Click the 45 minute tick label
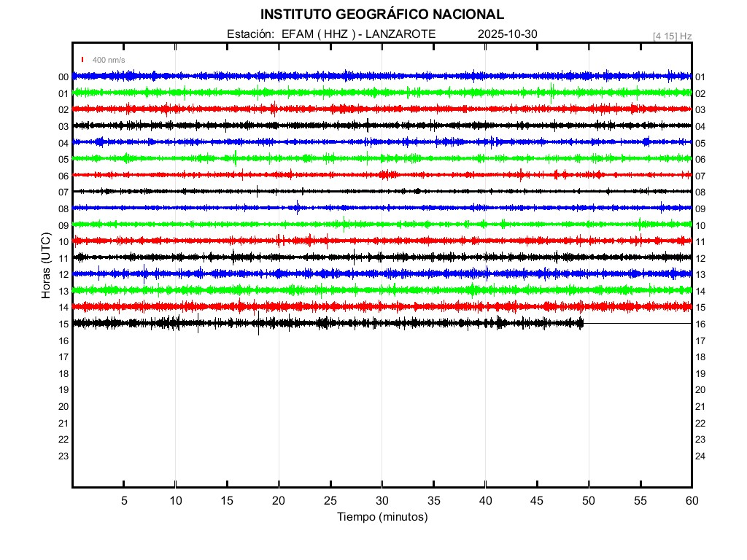Viewport: 747px width, 560px height. click(x=536, y=500)
